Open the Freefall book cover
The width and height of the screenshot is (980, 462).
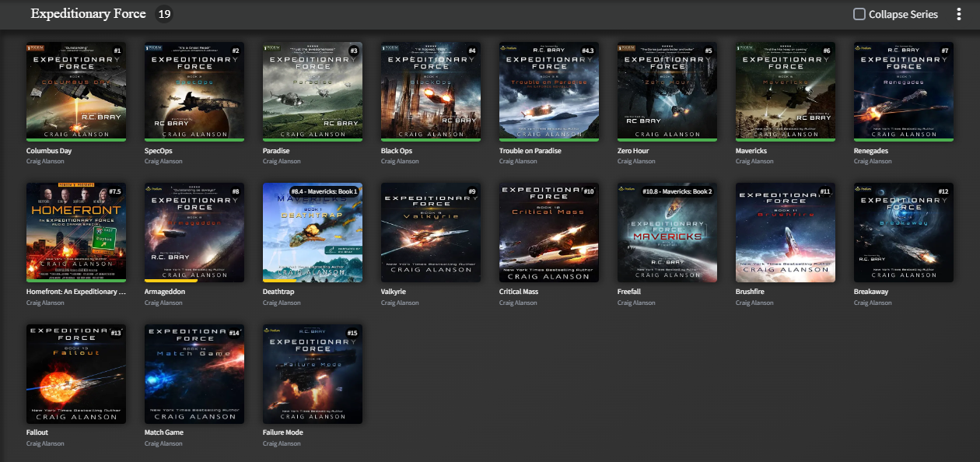point(667,233)
